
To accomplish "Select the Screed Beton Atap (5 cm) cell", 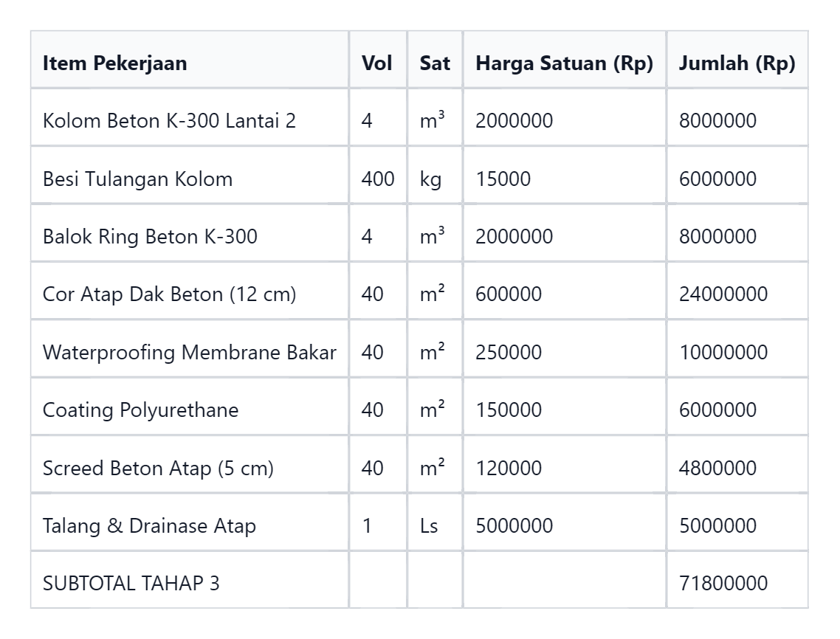I will (190, 465).
